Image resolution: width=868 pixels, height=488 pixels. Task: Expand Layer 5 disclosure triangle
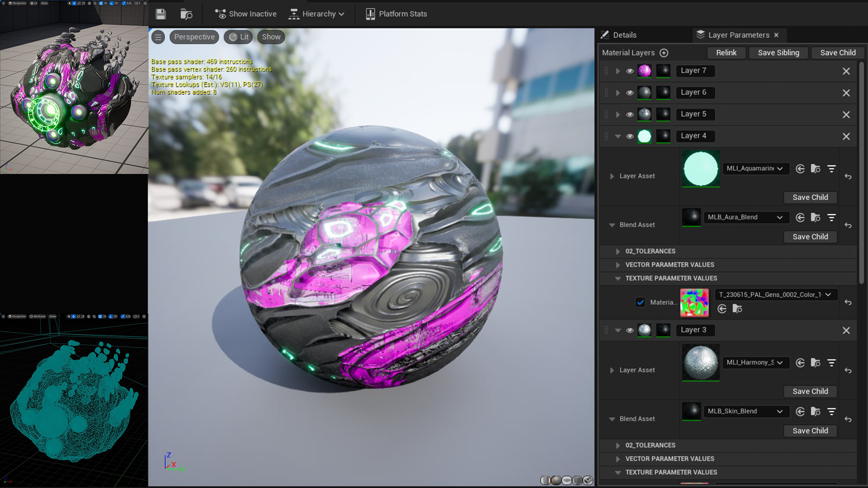(x=618, y=114)
